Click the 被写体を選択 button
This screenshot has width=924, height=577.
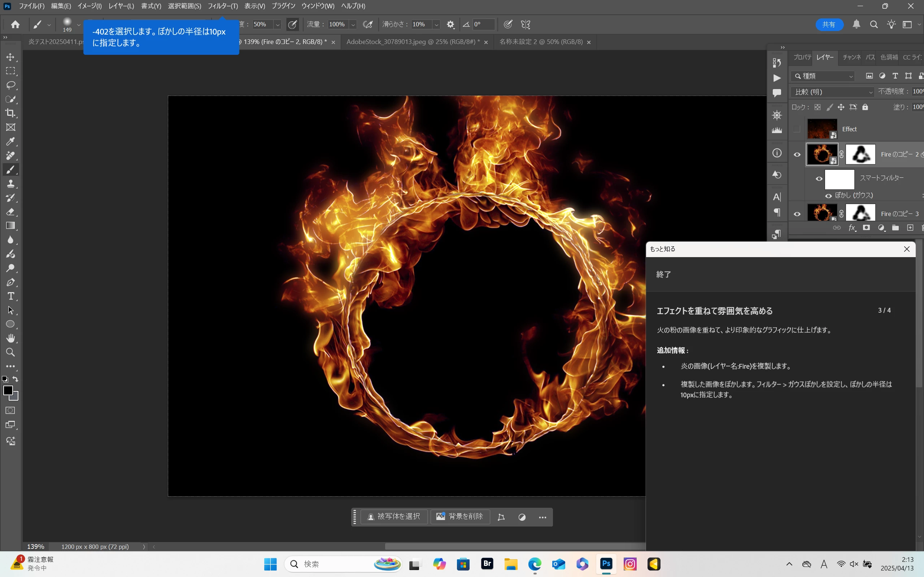[394, 517]
